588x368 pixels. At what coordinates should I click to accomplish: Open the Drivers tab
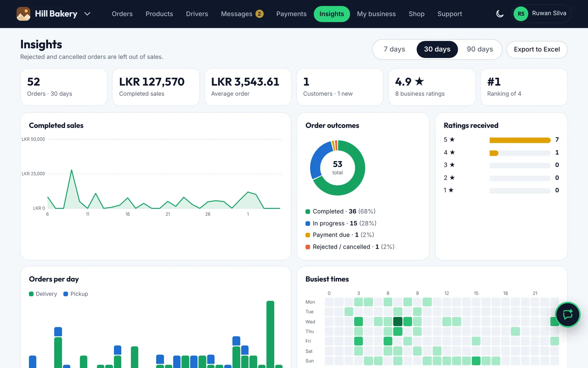click(x=197, y=14)
